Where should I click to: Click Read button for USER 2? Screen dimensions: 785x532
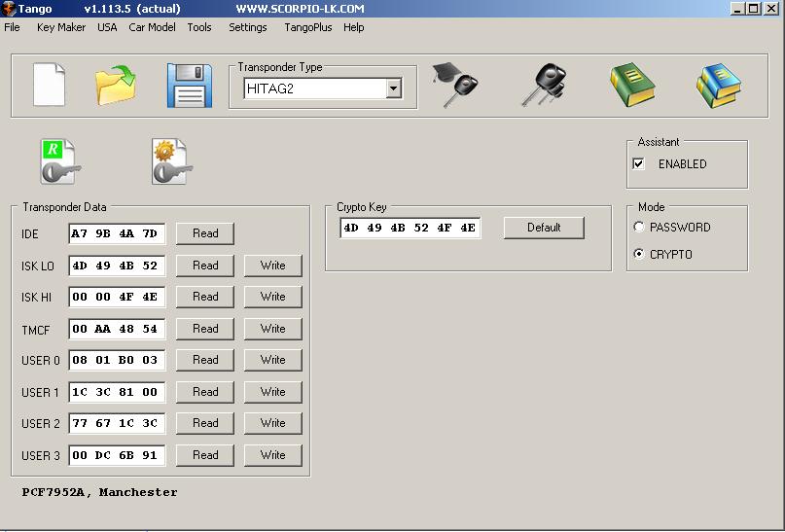(205, 423)
